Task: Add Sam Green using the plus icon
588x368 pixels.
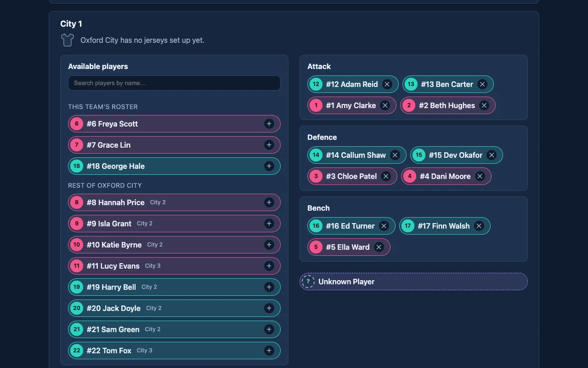Action: point(269,329)
